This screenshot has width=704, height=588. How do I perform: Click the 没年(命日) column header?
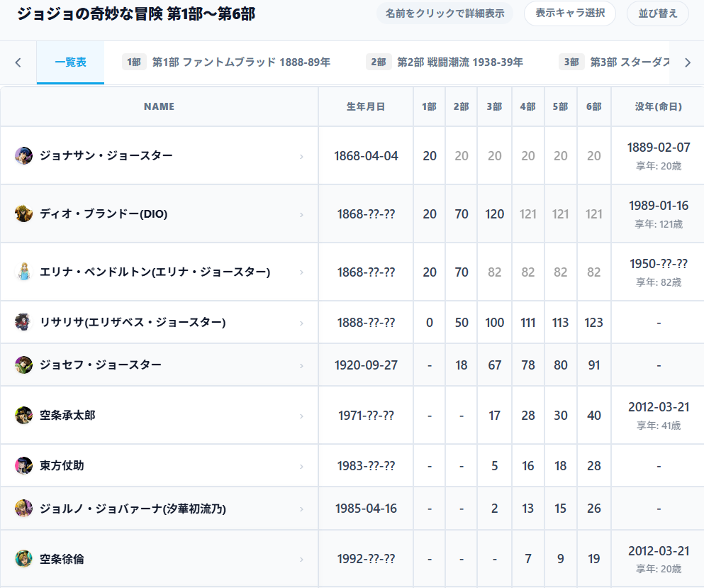click(659, 106)
